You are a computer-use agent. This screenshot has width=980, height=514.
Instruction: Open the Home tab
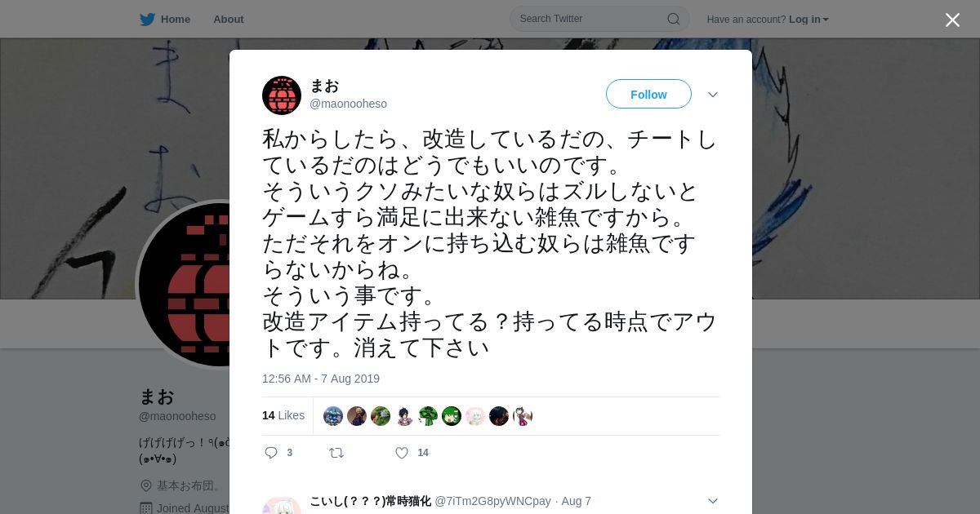pyautogui.click(x=175, y=20)
